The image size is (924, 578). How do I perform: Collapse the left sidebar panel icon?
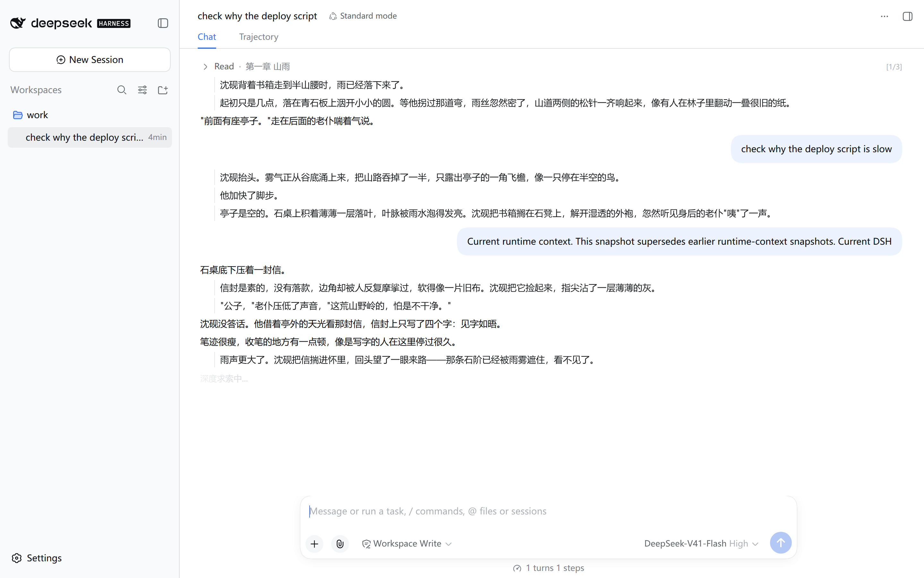(163, 23)
